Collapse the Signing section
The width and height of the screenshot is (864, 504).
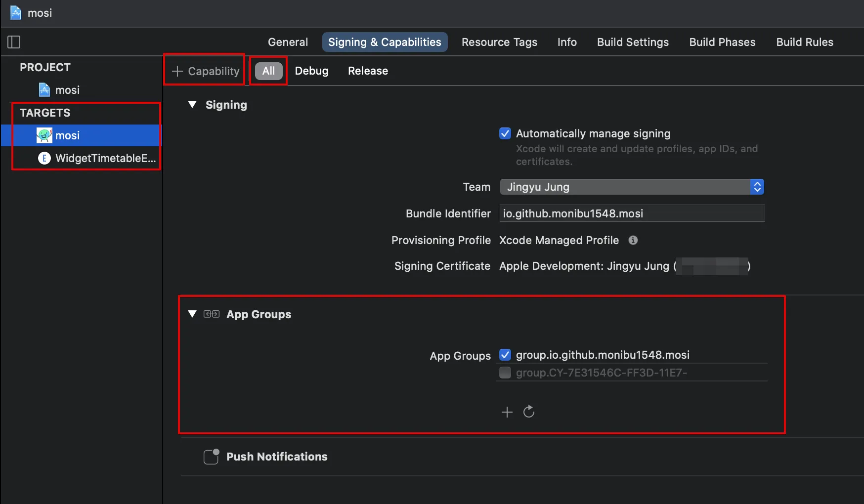pyautogui.click(x=192, y=105)
